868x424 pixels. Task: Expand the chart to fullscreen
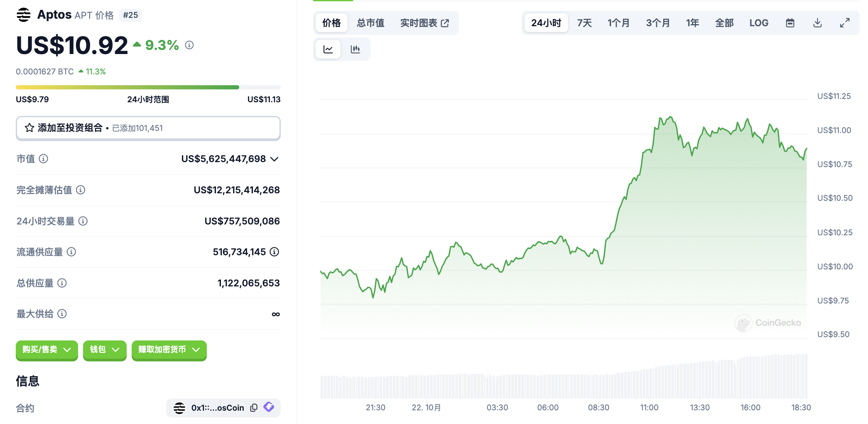coord(844,23)
